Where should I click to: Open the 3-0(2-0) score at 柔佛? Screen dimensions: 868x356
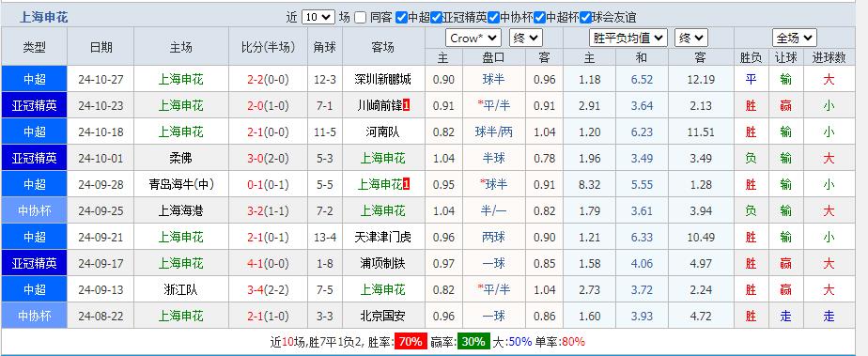click(268, 159)
